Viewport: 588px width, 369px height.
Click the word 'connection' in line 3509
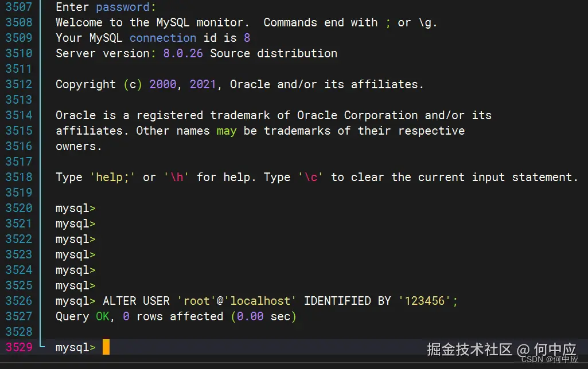pyautogui.click(x=163, y=38)
